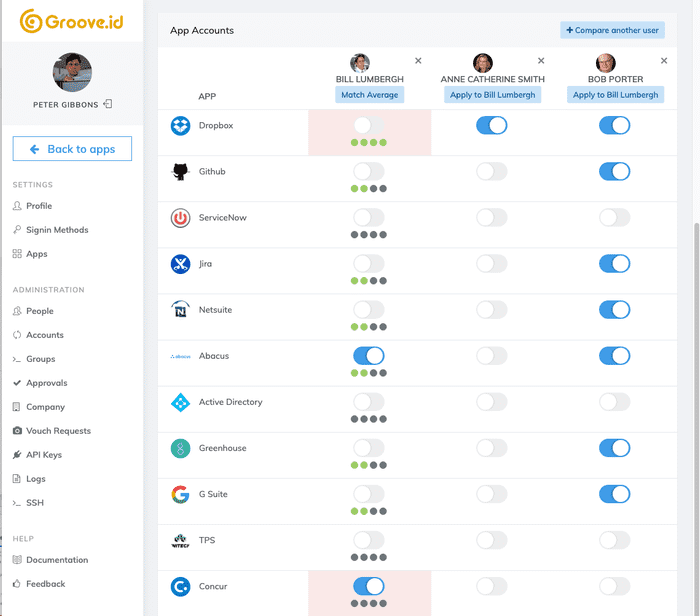Enable Github for Bill Lumbergh
Screen dimensions: 700x616
point(369,171)
